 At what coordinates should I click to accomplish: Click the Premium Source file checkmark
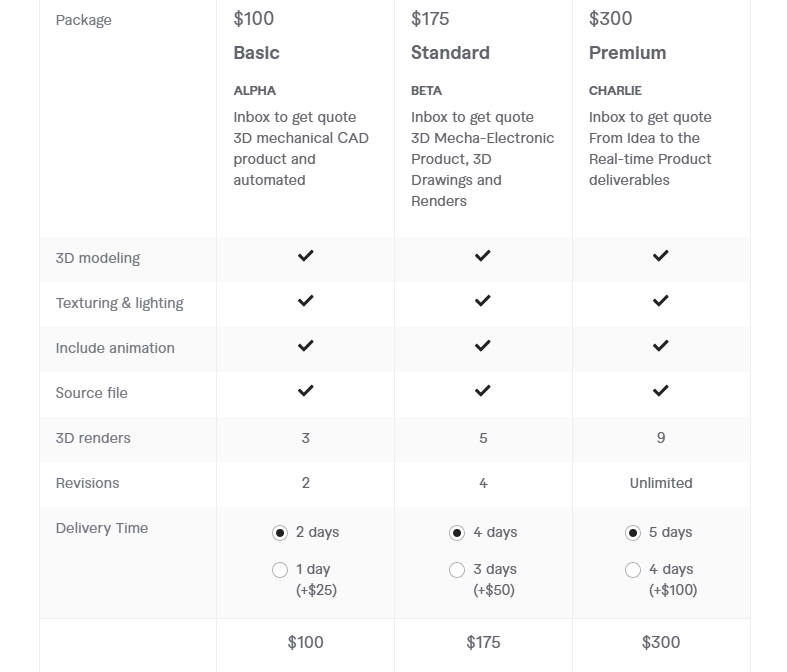coord(661,391)
